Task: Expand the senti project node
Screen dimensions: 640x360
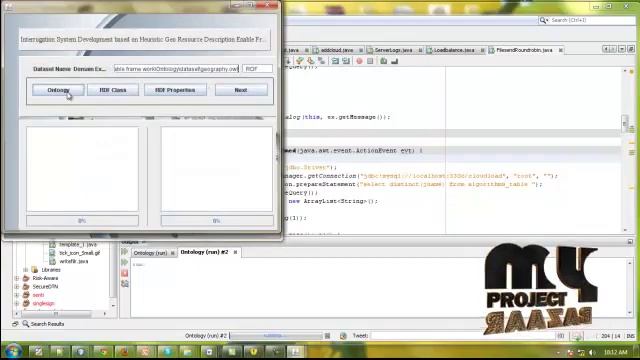Action: point(17,295)
